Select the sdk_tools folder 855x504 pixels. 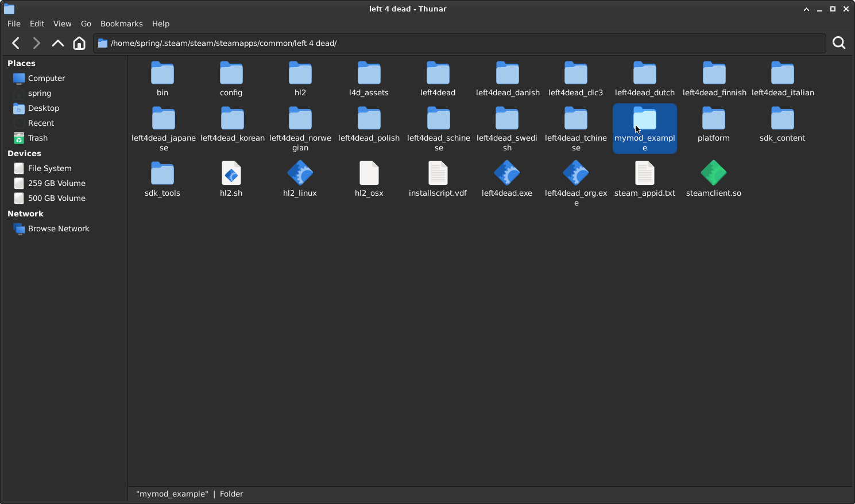[163, 173]
